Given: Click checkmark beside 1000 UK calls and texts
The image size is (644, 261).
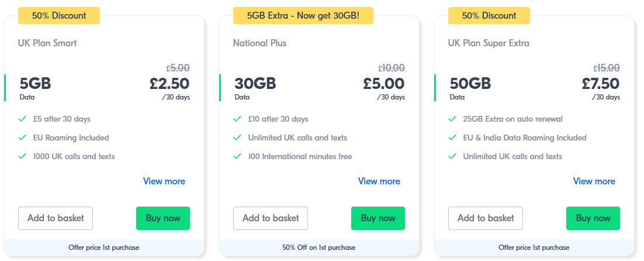Looking at the screenshot, I should [22, 157].
